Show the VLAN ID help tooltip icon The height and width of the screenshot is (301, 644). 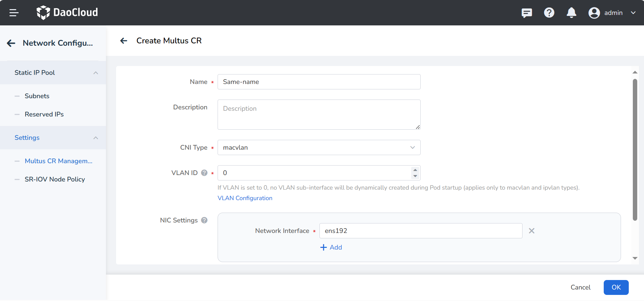[x=204, y=173]
